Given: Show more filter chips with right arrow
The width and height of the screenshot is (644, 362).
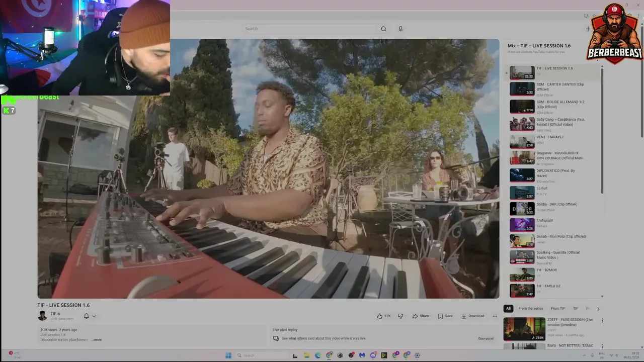Looking at the screenshot, I should tap(598, 309).
